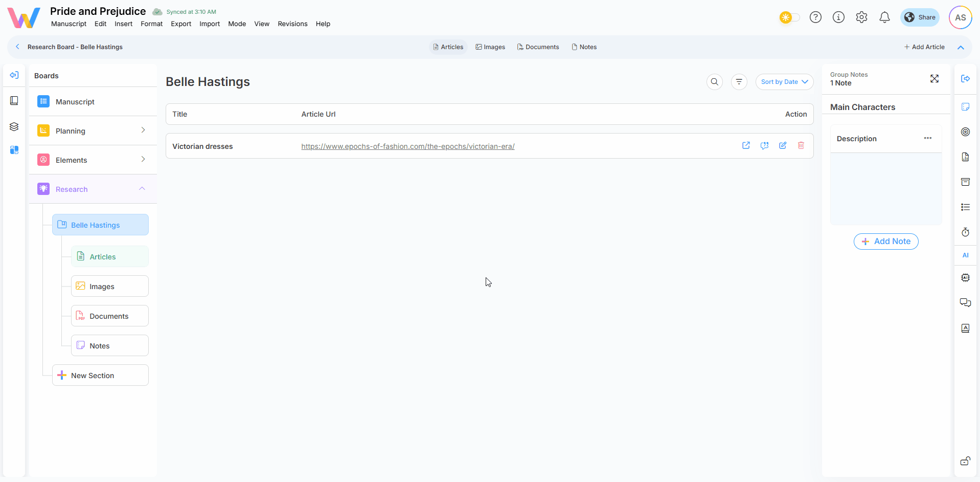Open the filter icon beside search
This screenshot has width=980, height=482.
pos(739,82)
